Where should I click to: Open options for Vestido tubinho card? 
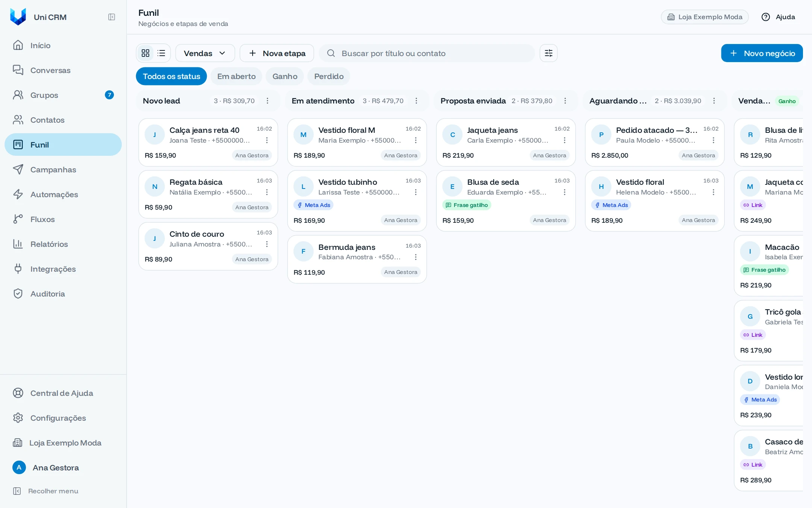(x=416, y=192)
